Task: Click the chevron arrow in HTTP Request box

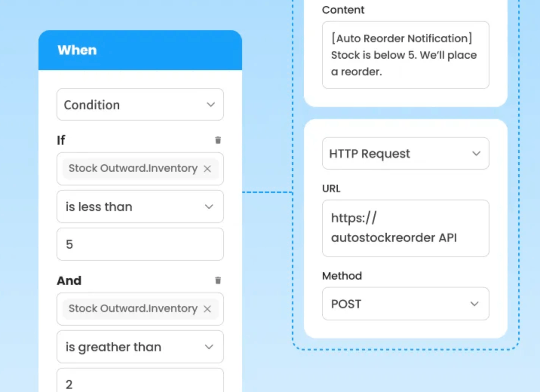Action: click(x=477, y=153)
